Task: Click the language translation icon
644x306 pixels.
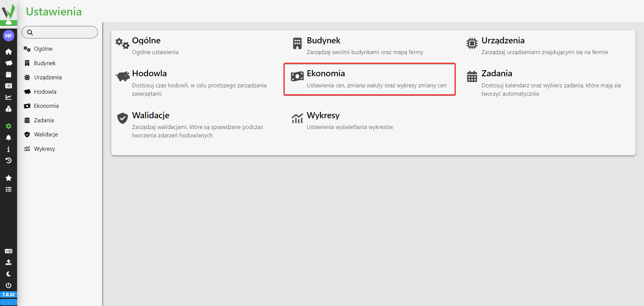Action: (8, 251)
